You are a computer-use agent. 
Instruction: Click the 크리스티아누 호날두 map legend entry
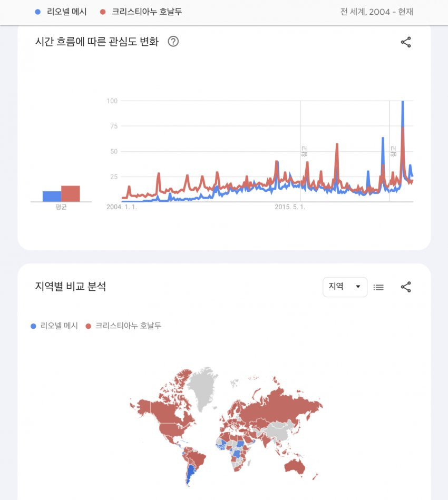tap(123, 326)
